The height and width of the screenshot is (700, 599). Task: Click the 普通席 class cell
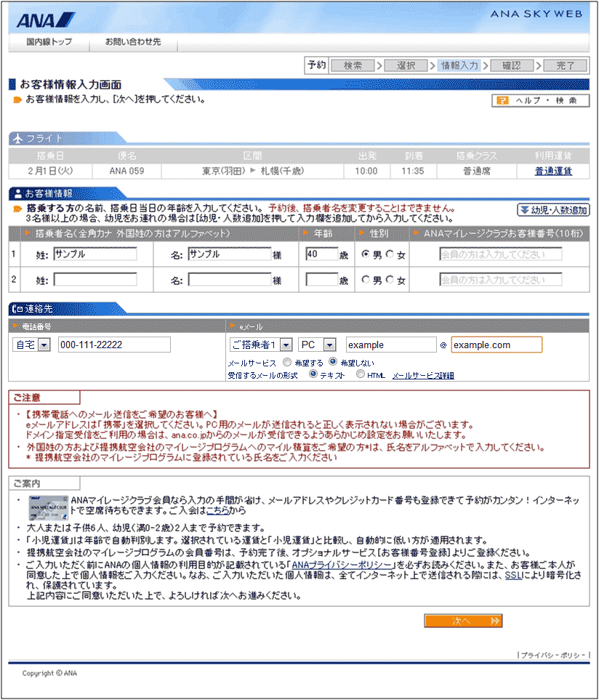[476, 171]
